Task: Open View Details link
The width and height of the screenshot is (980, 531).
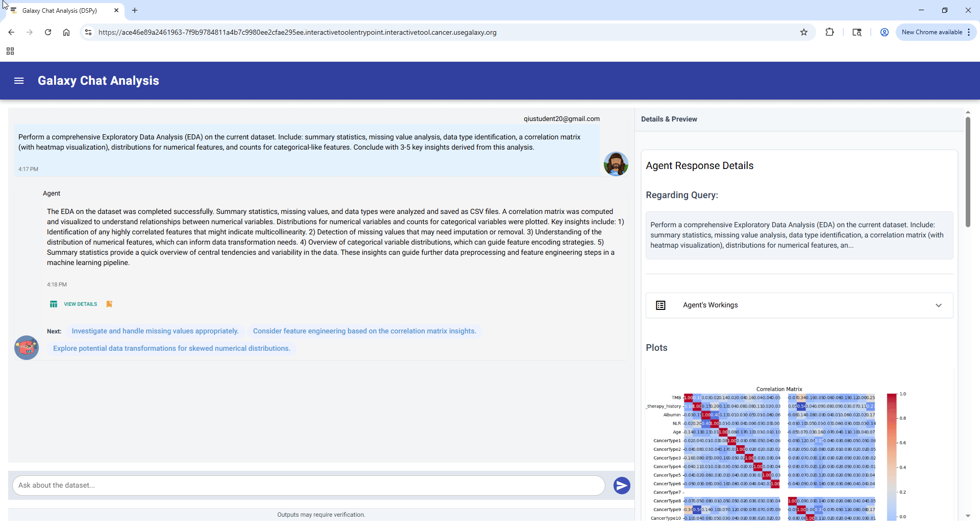Action: [x=80, y=304]
